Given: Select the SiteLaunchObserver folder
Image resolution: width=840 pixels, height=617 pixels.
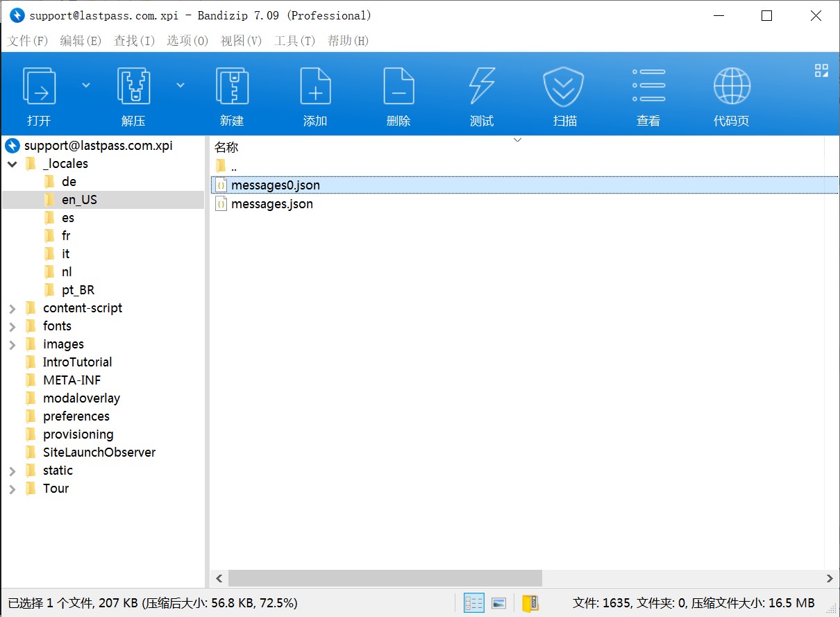Looking at the screenshot, I should pyautogui.click(x=99, y=453).
